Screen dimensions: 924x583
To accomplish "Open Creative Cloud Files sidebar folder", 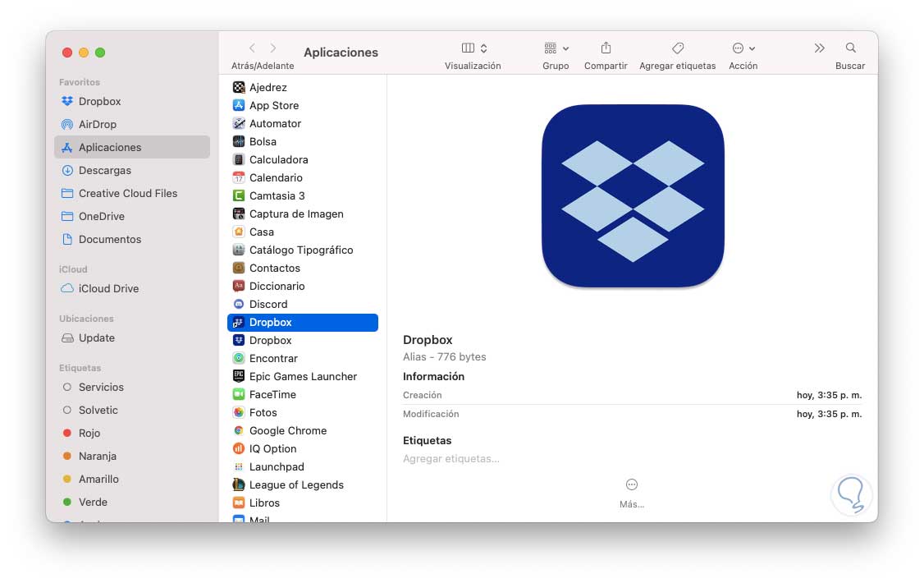I will (x=119, y=193).
